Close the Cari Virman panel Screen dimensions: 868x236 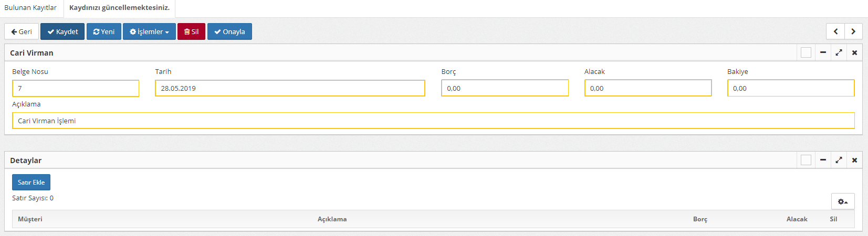coord(854,52)
